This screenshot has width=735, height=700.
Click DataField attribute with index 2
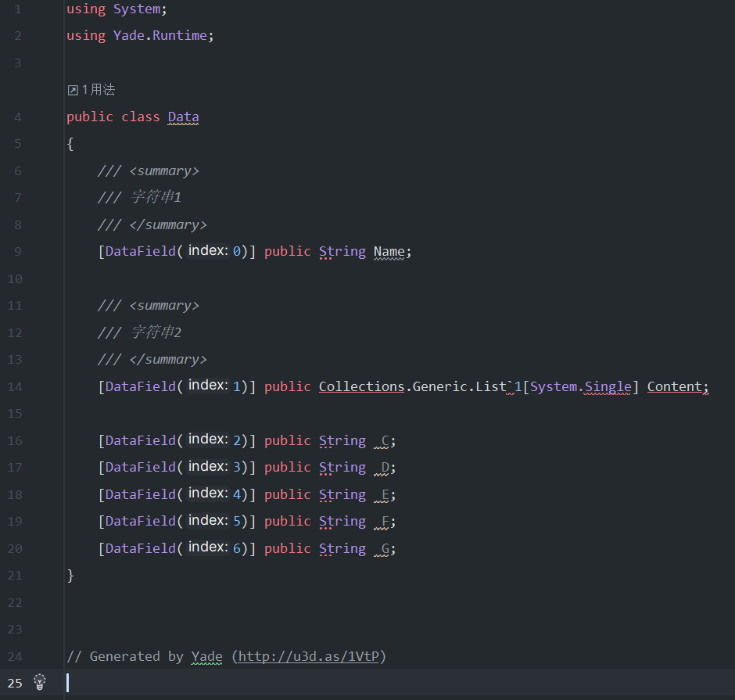tap(140, 440)
